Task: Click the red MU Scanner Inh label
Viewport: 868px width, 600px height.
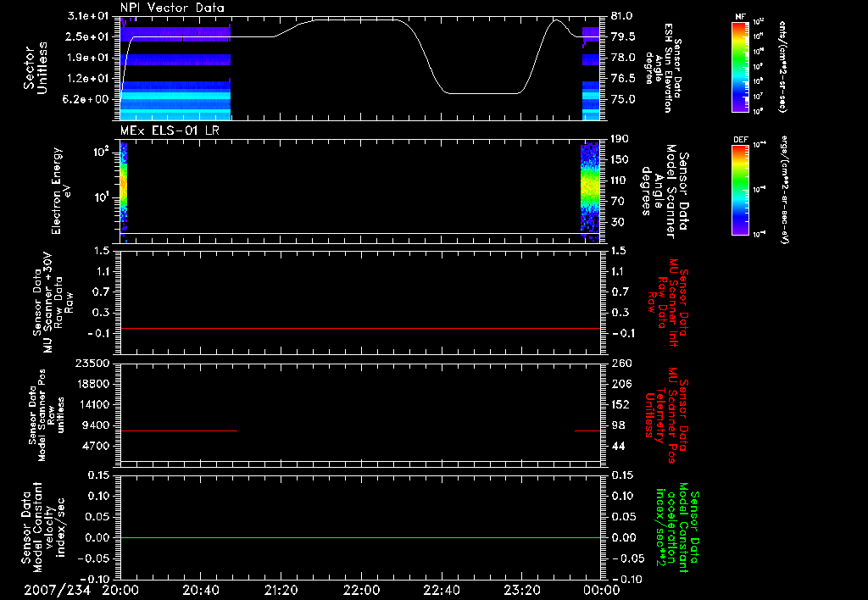Action: point(668,303)
